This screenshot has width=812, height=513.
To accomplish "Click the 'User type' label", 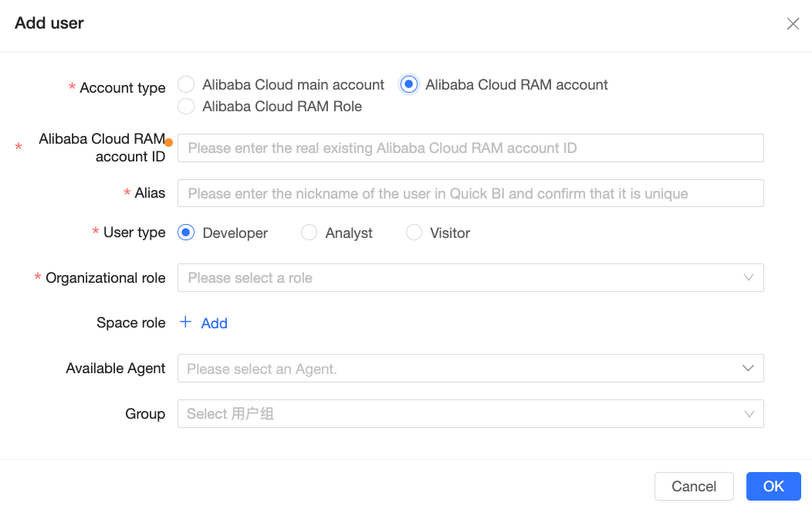I will pos(134,233).
